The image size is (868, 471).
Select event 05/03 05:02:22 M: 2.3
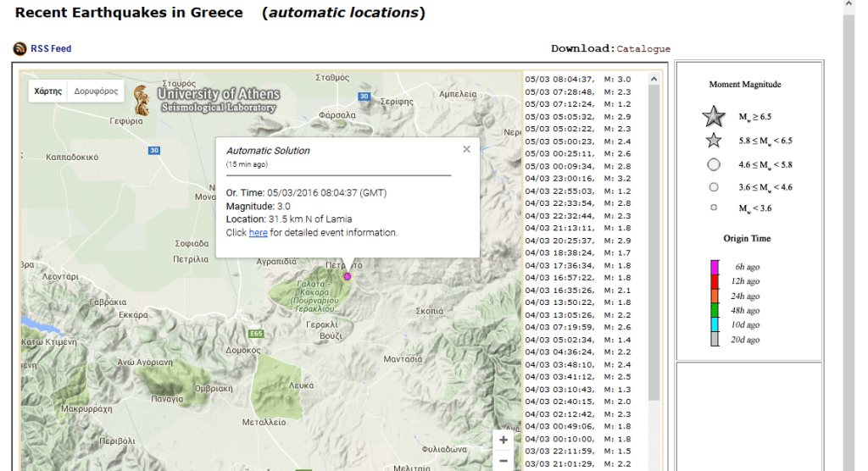tap(578, 129)
